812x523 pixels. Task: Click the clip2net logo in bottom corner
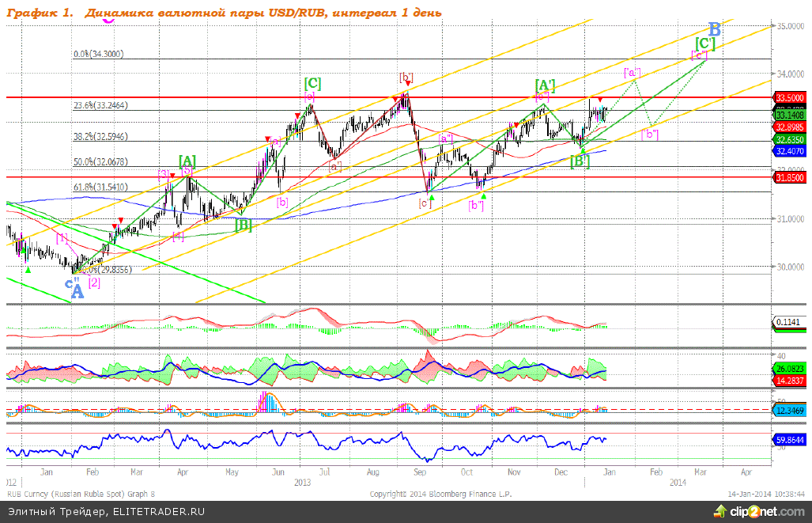(x=763, y=511)
